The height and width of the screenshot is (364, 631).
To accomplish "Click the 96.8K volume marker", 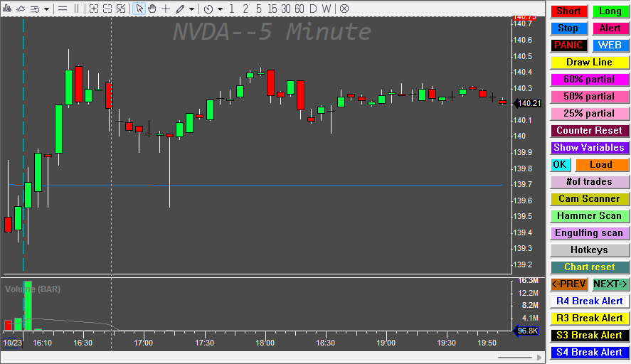I will pos(526,331).
